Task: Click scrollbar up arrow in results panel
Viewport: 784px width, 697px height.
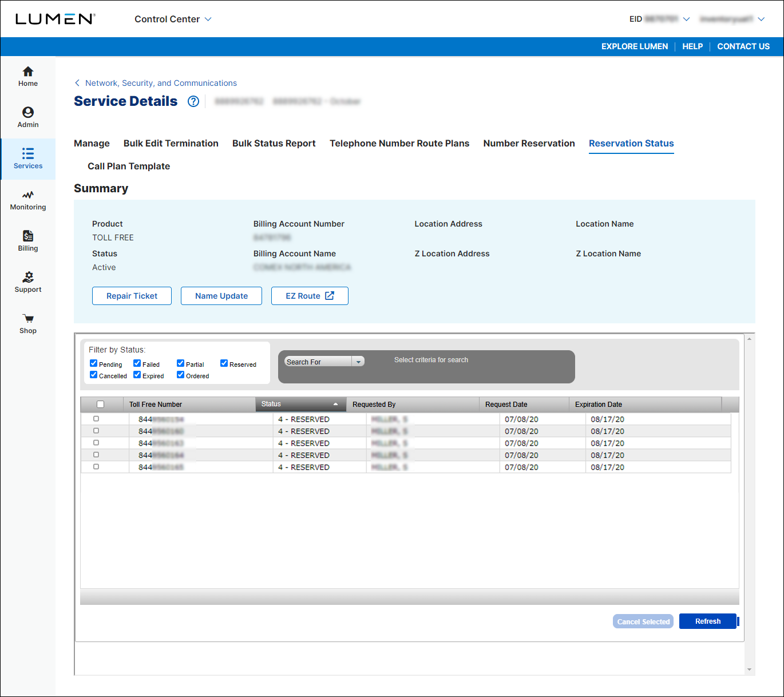Action: 749,339
